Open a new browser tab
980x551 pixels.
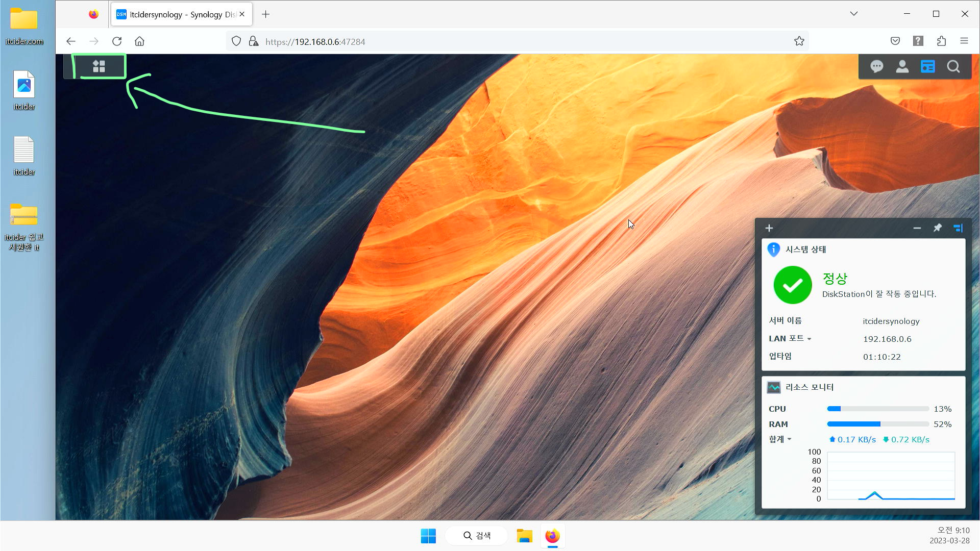pyautogui.click(x=265, y=14)
